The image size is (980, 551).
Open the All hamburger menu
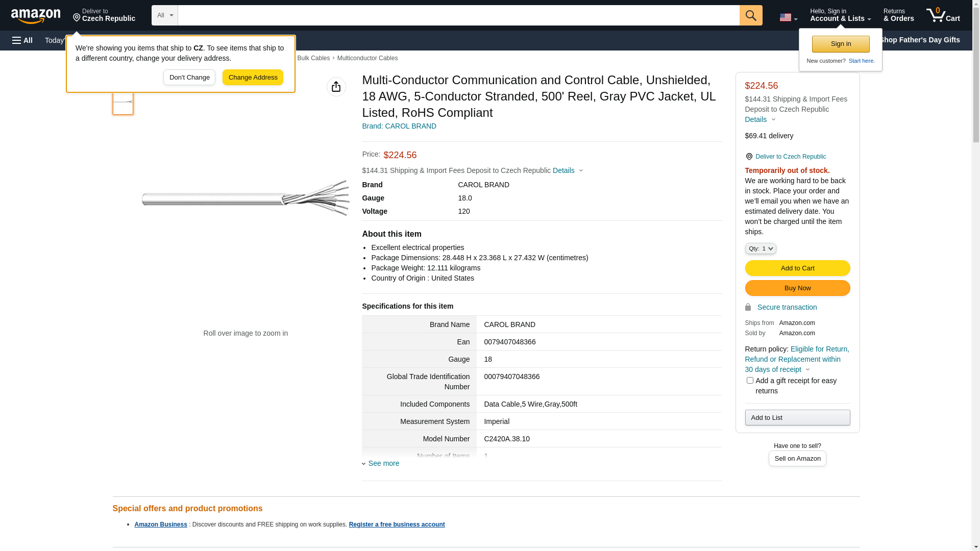coord(22,40)
